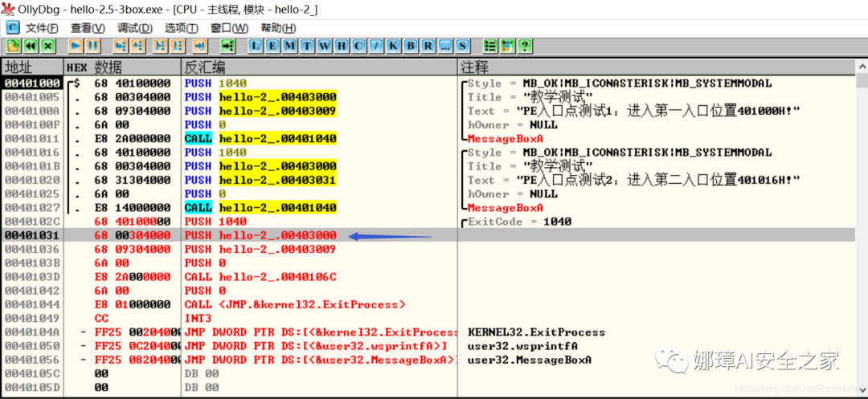Click the Trace over icon
This screenshot has width=868, height=399.
pyautogui.click(x=178, y=46)
